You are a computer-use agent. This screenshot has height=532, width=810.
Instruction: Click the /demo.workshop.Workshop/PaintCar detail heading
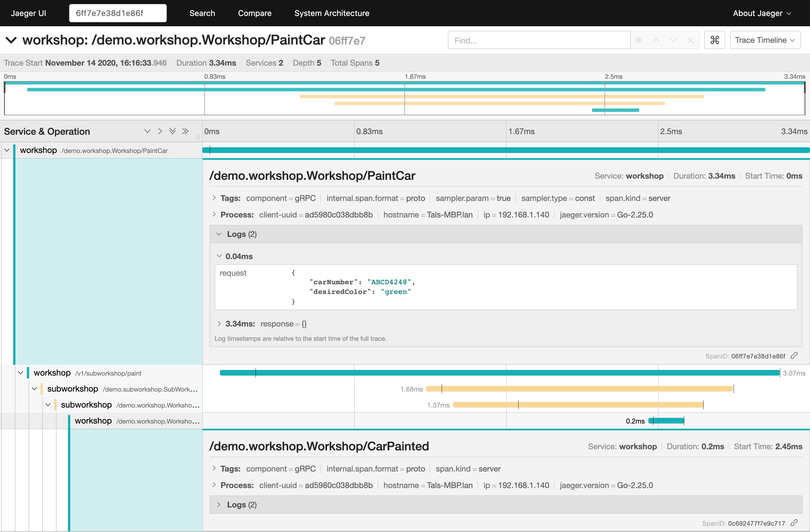[x=312, y=176]
